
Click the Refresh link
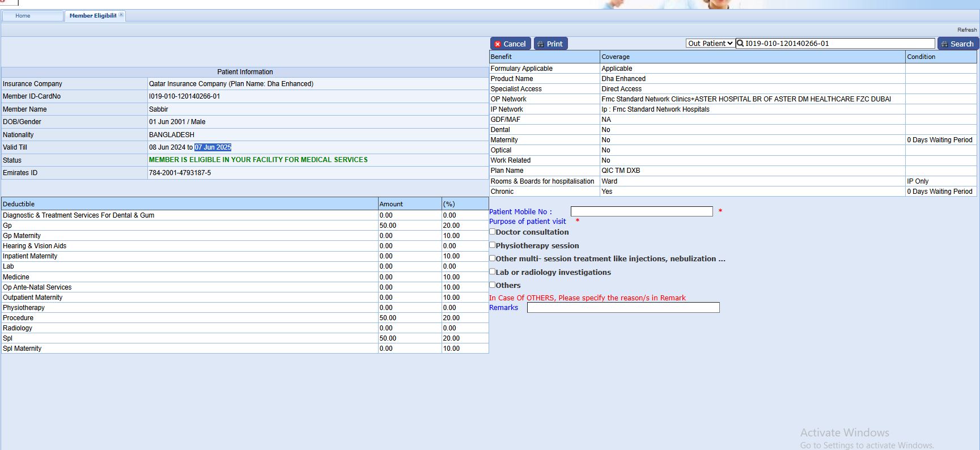click(966, 30)
